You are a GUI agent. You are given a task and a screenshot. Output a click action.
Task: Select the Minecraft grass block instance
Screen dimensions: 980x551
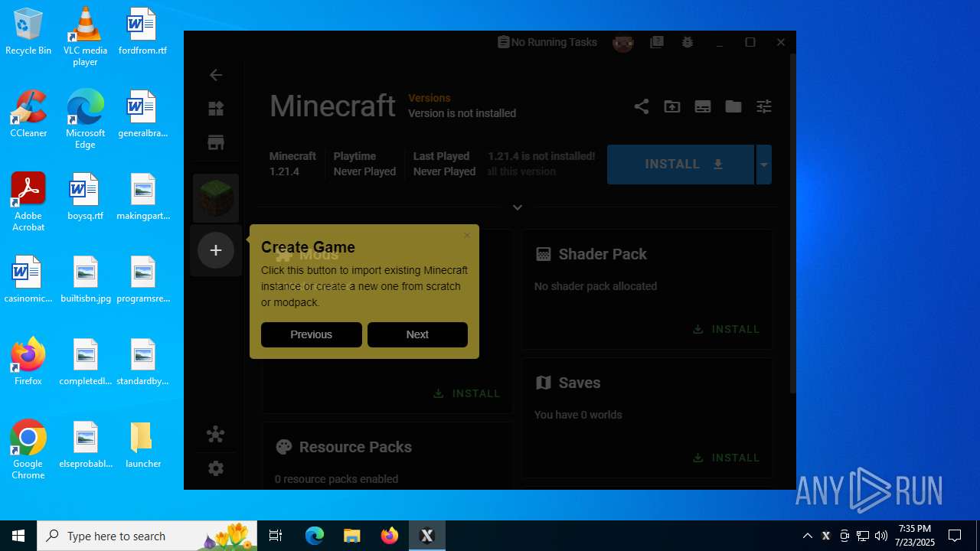[216, 198]
